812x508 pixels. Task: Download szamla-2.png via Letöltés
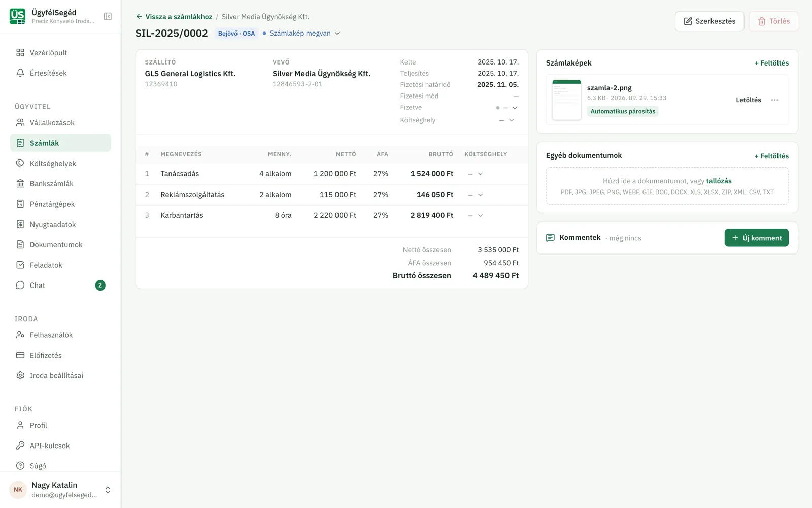pos(749,100)
